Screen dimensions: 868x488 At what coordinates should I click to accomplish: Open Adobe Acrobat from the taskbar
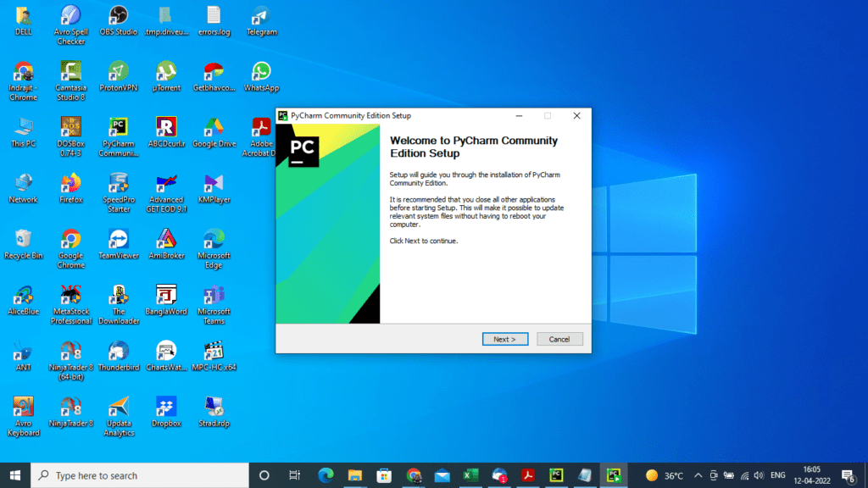point(527,475)
